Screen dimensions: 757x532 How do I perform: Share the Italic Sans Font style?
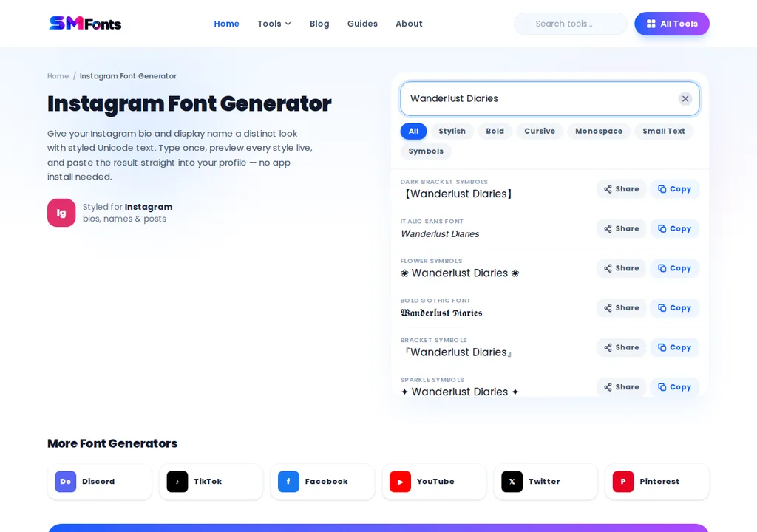click(621, 229)
